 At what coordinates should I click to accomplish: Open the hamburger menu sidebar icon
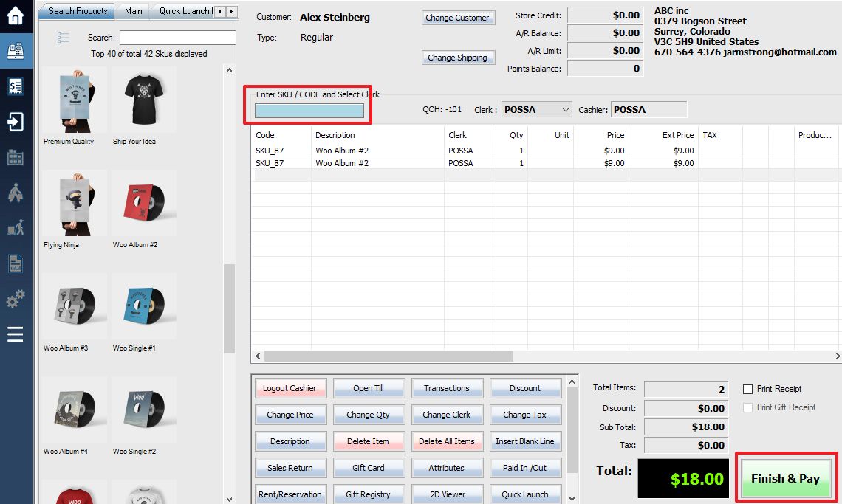pos(15,334)
